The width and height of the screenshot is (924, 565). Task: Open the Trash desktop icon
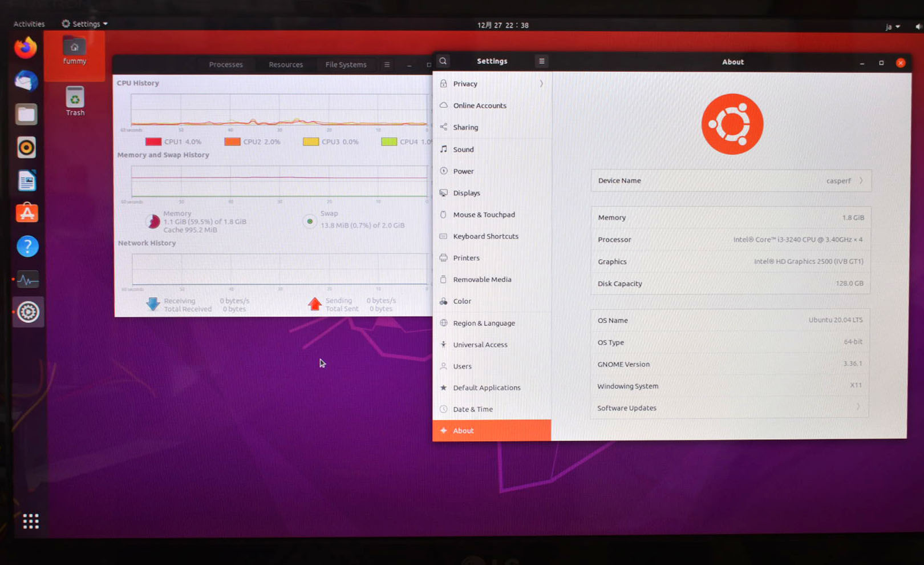click(x=75, y=101)
